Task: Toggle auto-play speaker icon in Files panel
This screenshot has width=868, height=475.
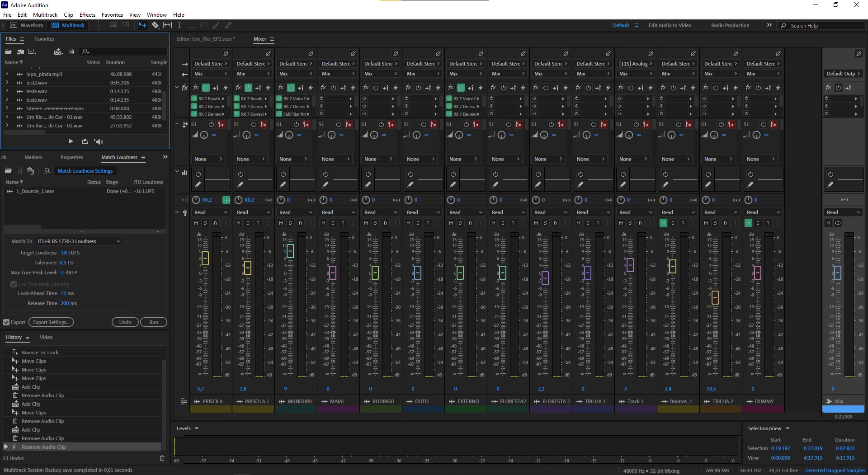Action: pos(99,141)
